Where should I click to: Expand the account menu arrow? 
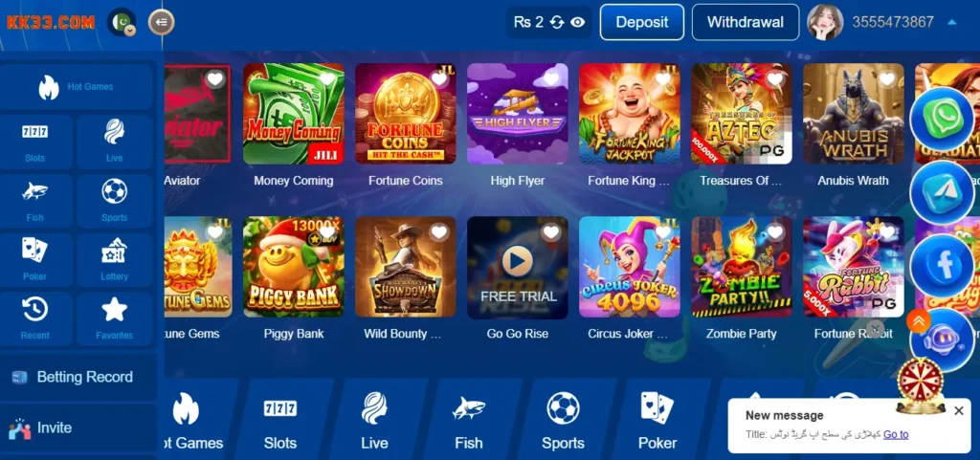952,22
